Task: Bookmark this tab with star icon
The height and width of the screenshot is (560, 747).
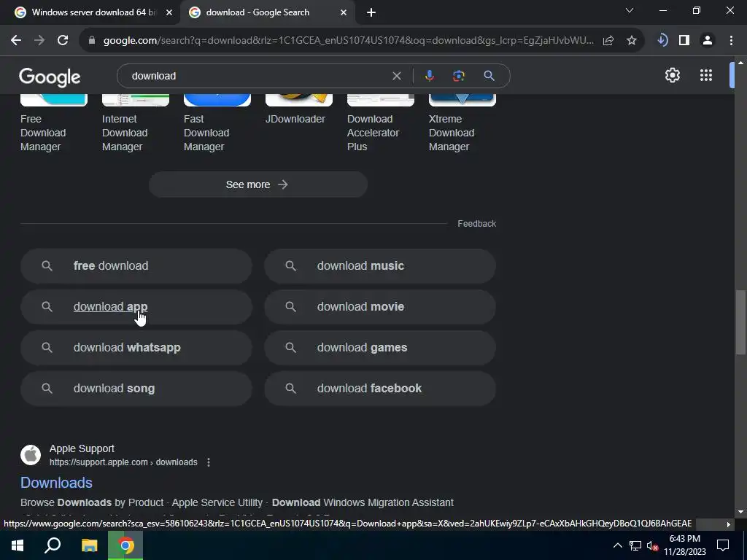Action: pos(632,41)
